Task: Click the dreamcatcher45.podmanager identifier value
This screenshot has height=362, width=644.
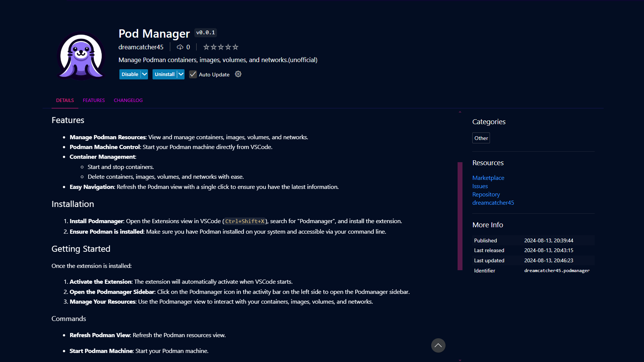Action: coord(557,271)
